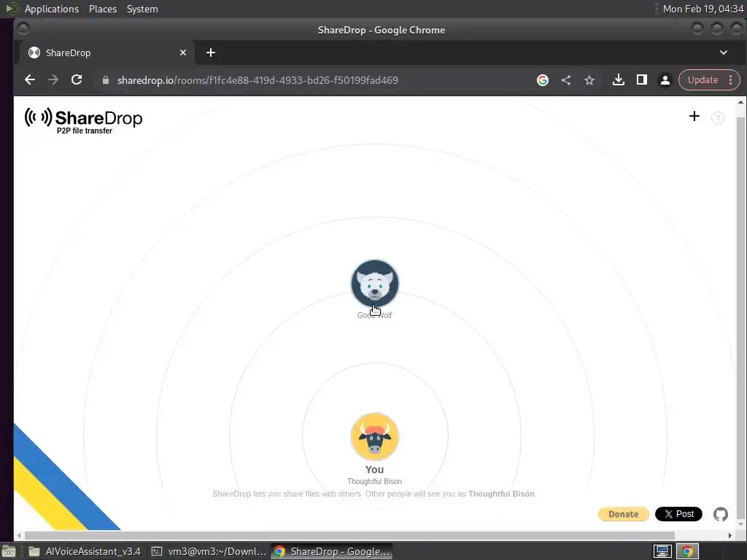Click the plus icon to add a room
The image size is (747, 560).
[694, 116]
